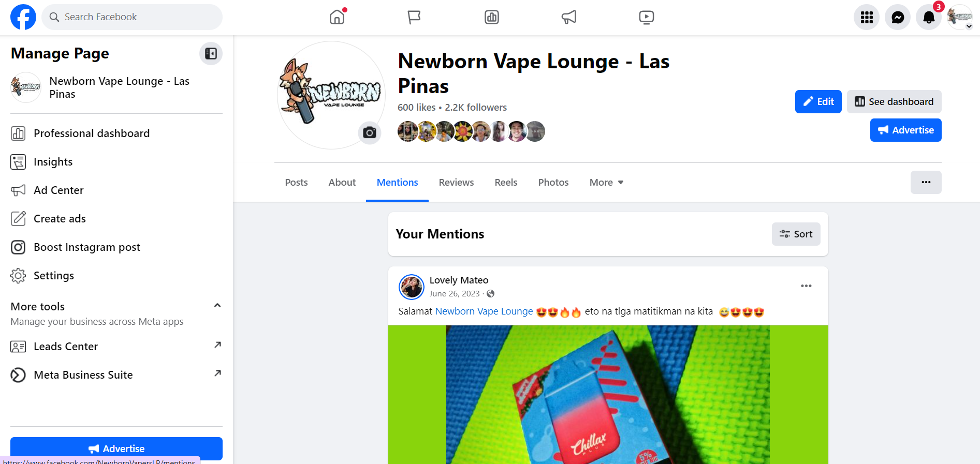
Task: Open the account menu on the profile avatar
Action: tap(960, 18)
